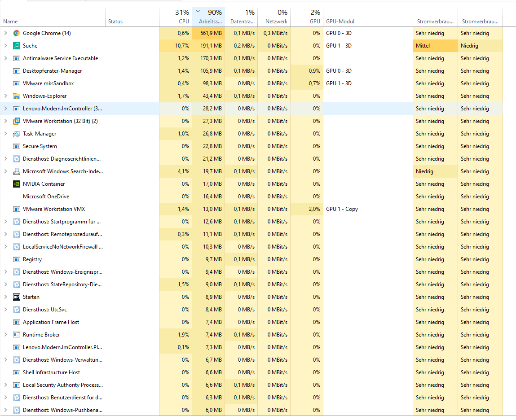The width and height of the screenshot is (516, 420).
Task: Click the Desktopfenster-Manager icon
Action: pyautogui.click(x=17, y=71)
